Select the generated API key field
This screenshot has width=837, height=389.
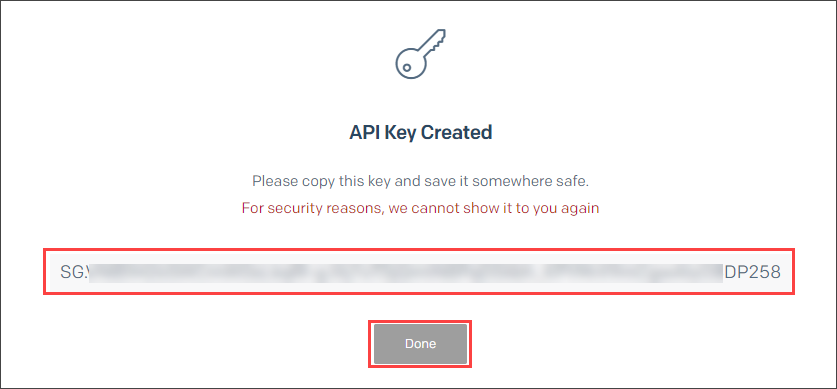(x=419, y=272)
